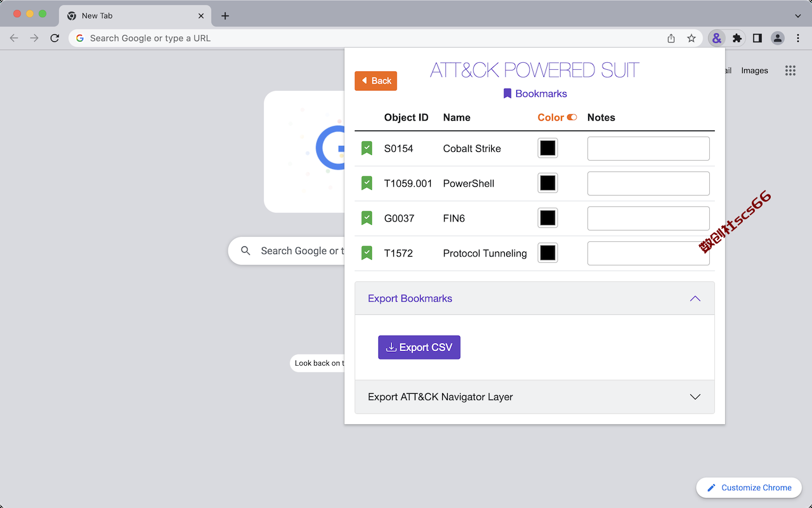This screenshot has height=508, width=812.
Task: Toggle the bookmark icon for Cobalt Strike
Action: click(x=367, y=149)
